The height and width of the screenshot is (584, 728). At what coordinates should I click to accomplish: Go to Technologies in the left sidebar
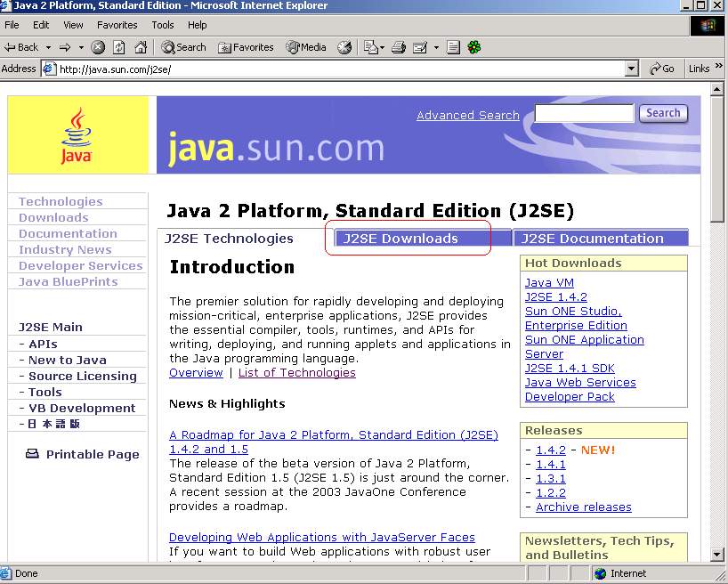pos(61,201)
